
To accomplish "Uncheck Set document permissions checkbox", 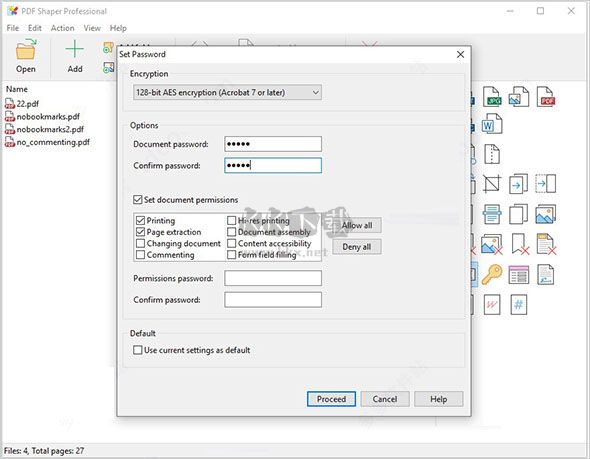I will pyautogui.click(x=138, y=200).
